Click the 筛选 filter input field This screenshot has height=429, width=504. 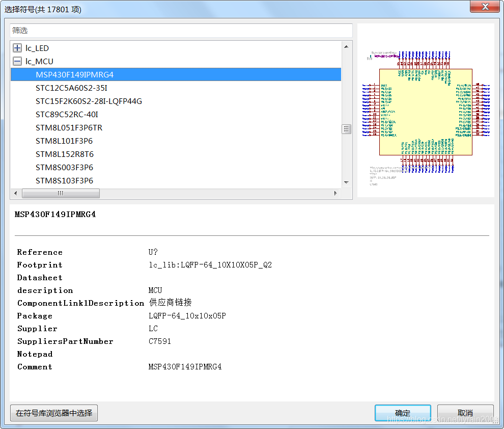(x=181, y=31)
